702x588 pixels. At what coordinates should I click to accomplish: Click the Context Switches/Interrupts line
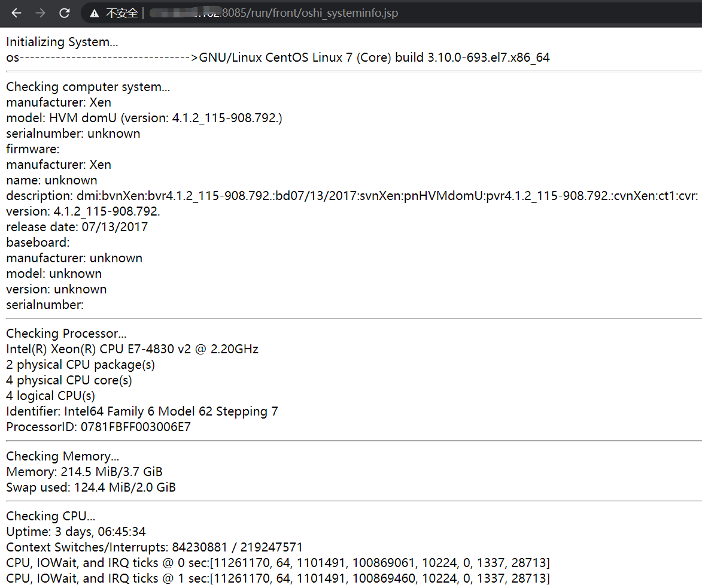pyautogui.click(x=154, y=547)
